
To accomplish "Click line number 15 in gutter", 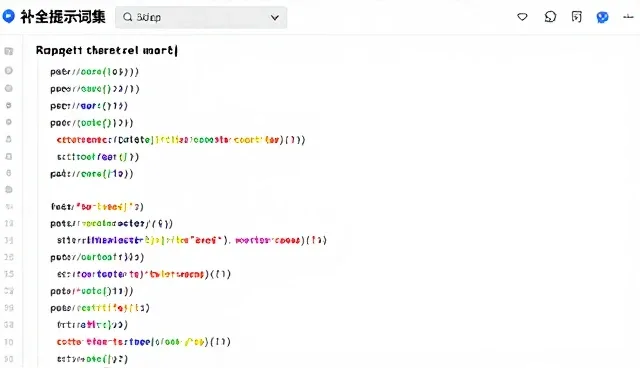I will (x=9, y=274).
